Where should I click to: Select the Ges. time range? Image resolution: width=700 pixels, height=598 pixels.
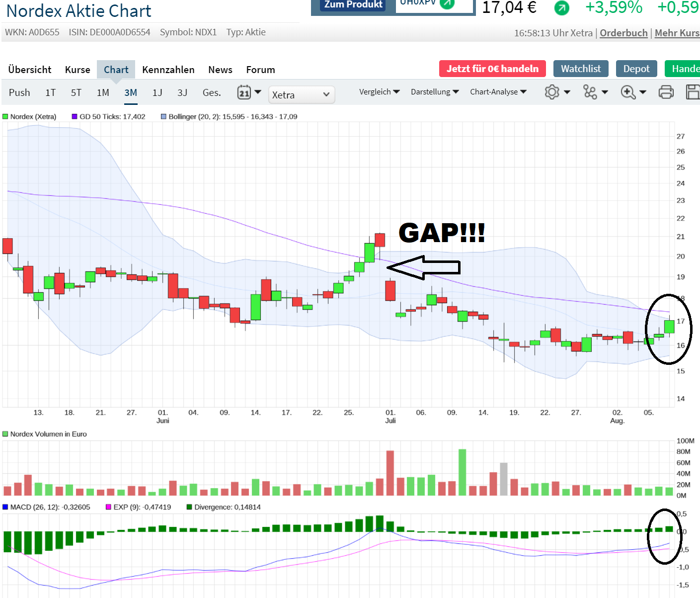(x=212, y=92)
